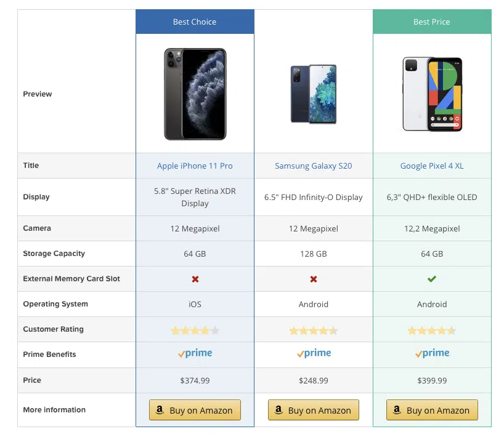Click Buy on Amazon for Pixel 4 XL

[432, 410]
